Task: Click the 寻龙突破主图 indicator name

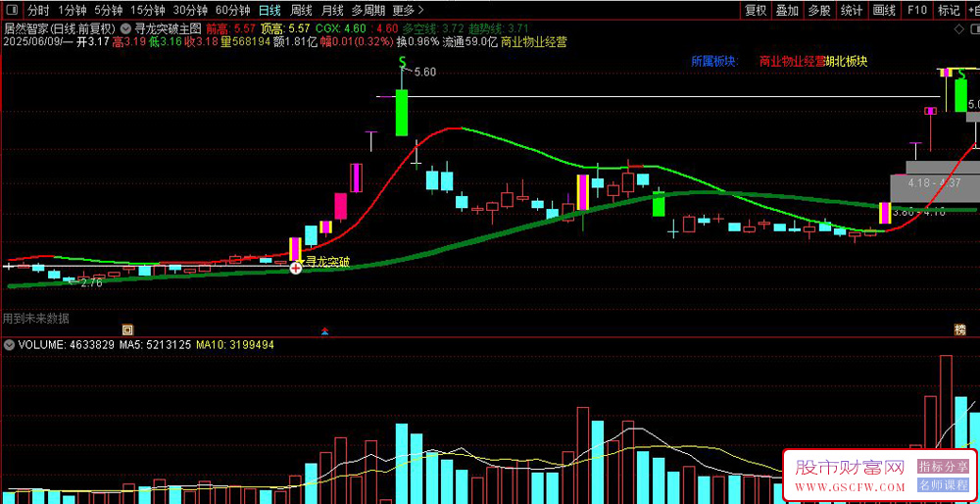Action: tap(169, 28)
